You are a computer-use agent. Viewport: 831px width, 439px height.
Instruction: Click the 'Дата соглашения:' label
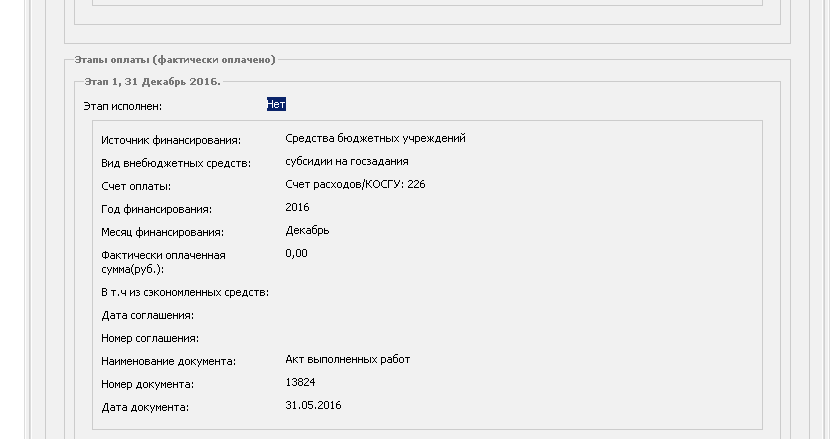tap(147, 315)
